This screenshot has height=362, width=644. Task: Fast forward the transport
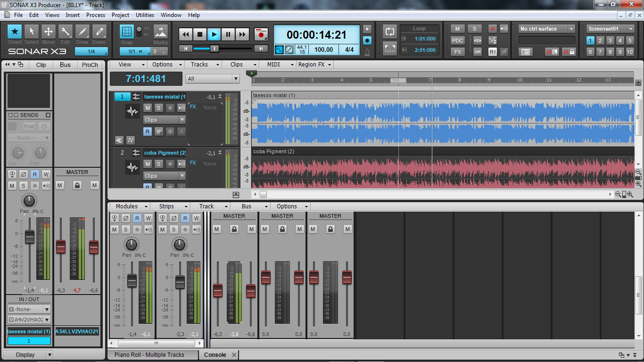click(x=242, y=34)
